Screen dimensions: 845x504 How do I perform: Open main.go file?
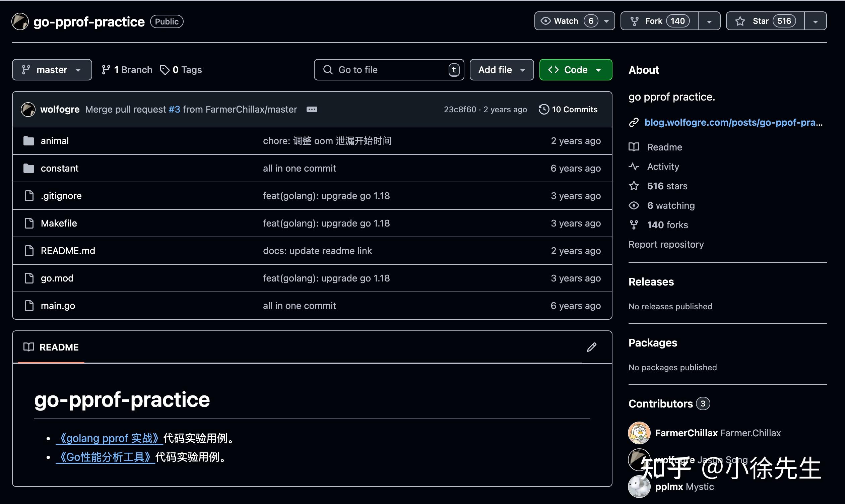[58, 306]
